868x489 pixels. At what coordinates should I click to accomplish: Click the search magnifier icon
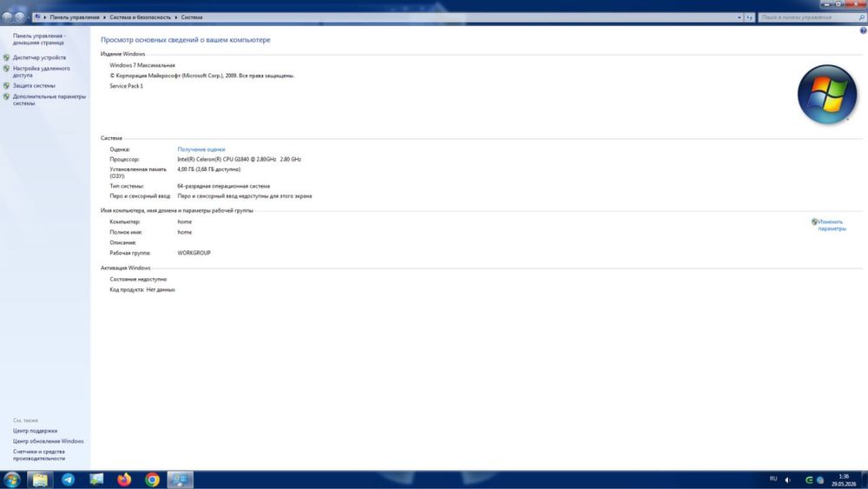tap(861, 17)
